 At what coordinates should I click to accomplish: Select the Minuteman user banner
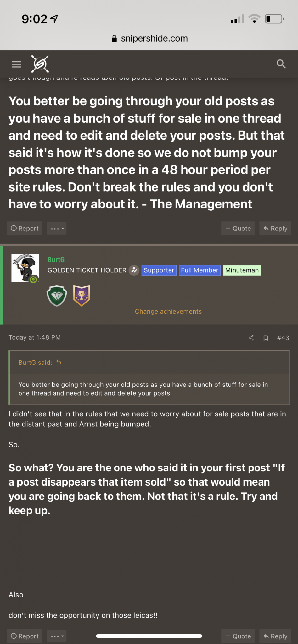coord(242,270)
